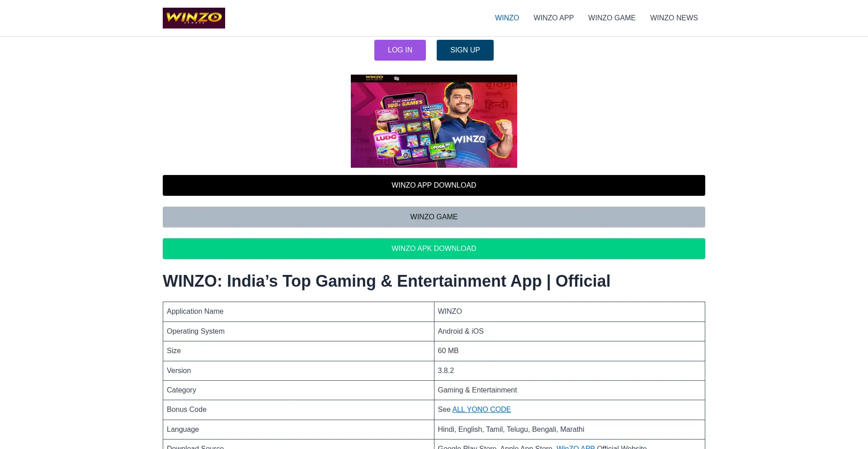Select the 'Android & iOS' cell
Viewport: 868px width, 449px height.
(x=569, y=331)
